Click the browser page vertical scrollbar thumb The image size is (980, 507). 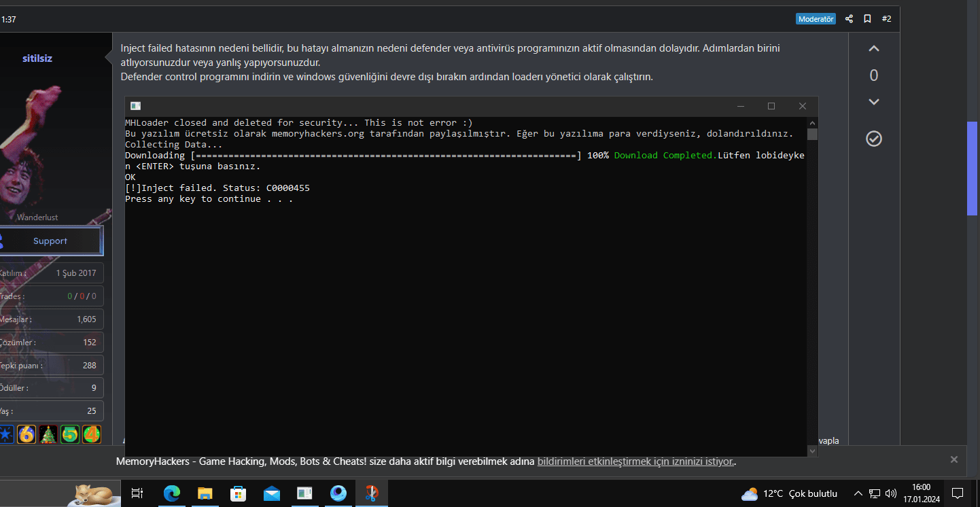pos(973,169)
